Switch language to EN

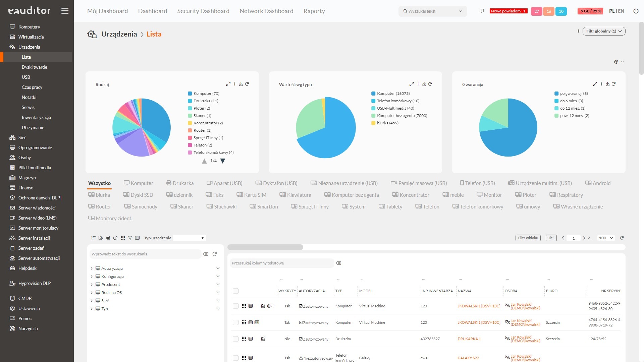click(x=621, y=11)
